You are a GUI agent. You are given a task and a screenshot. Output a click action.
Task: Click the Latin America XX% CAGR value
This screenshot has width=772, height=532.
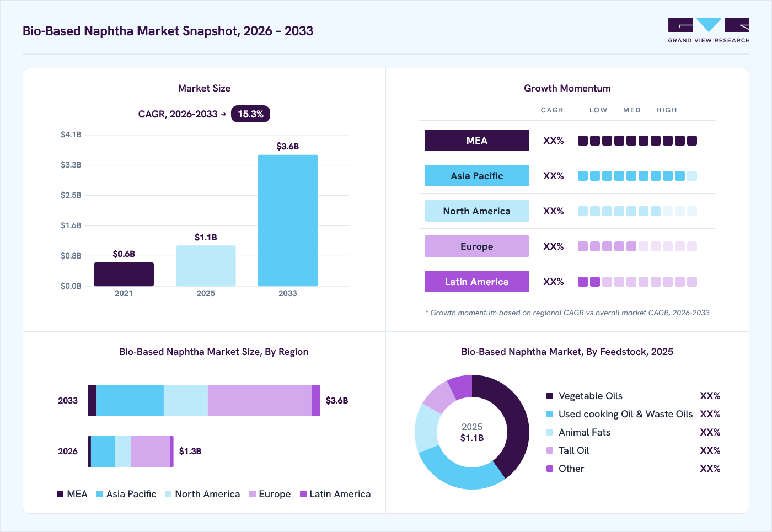tap(554, 282)
